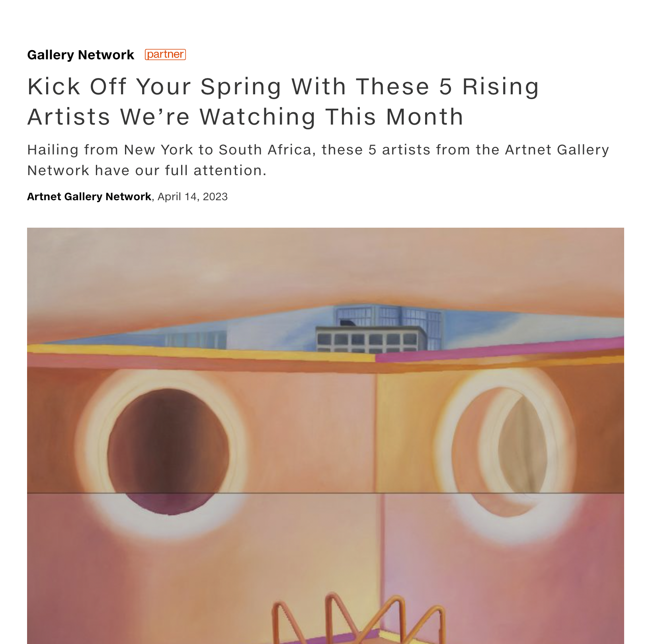Open the Artnet Gallery Network author link

click(x=89, y=197)
